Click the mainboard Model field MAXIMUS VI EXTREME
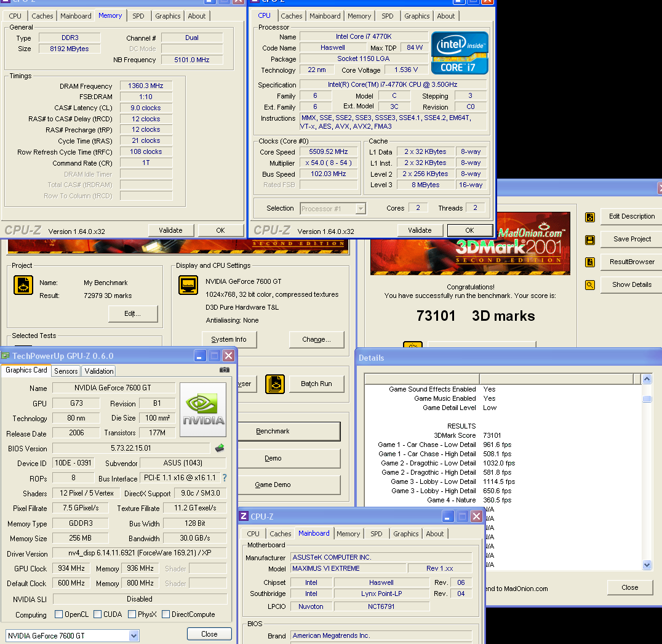Viewport: 662px width, 644px height. click(x=349, y=568)
